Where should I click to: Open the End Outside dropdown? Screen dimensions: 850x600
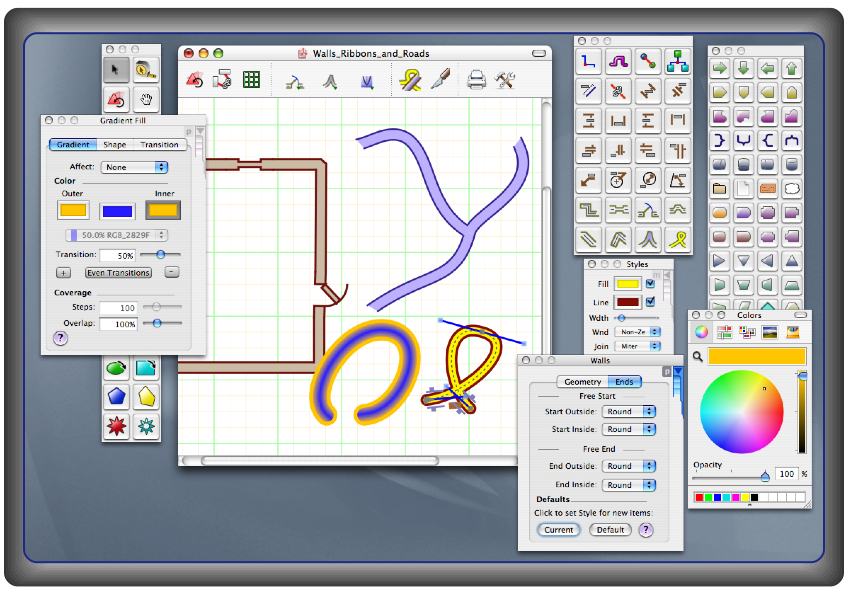click(x=629, y=466)
